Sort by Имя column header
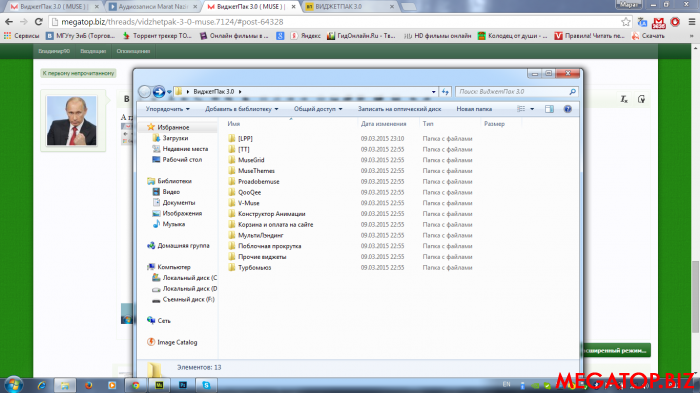Screen dimensions: 700x393 233,124
